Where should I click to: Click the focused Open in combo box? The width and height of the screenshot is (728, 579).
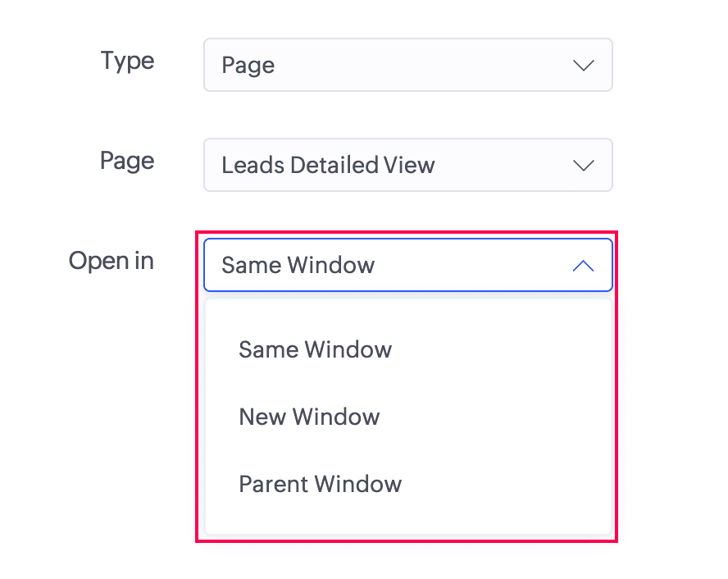point(408,265)
